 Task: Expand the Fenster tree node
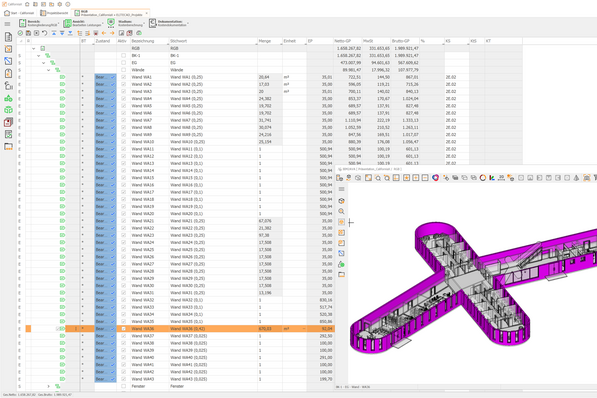pyautogui.click(x=48, y=386)
